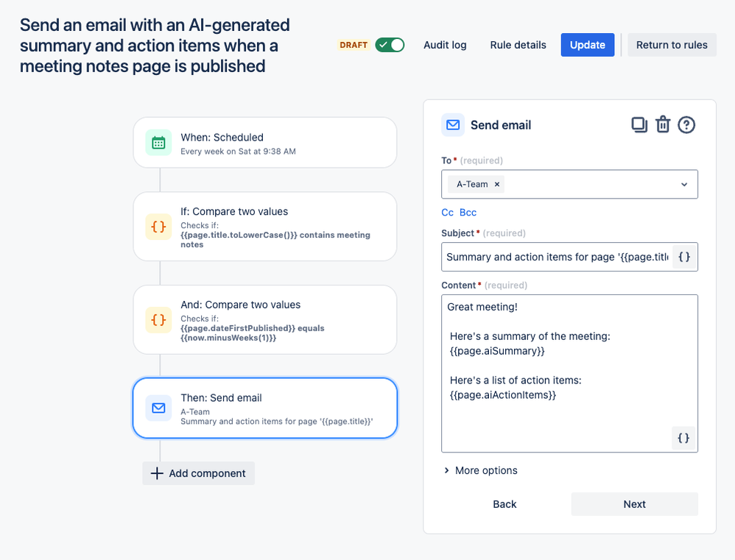The width and height of the screenshot is (735, 560).
Task: Click the Back button
Action: 504,504
